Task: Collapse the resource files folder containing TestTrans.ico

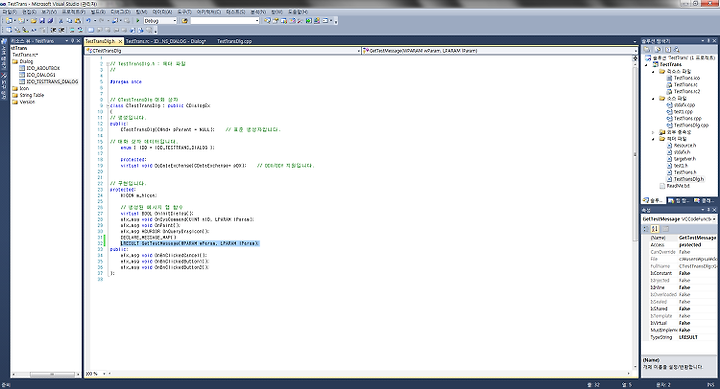Action: click(x=653, y=72)
